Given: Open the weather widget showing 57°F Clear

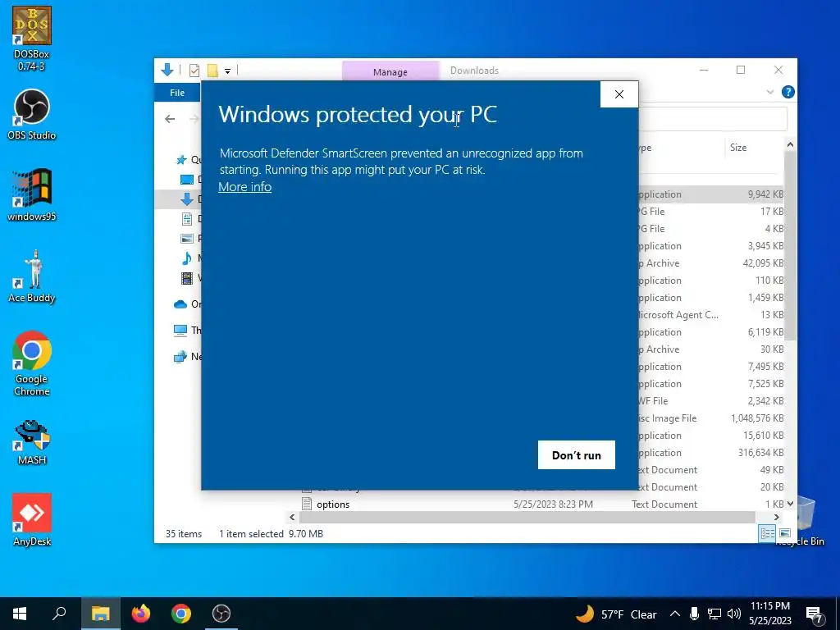Looking at the screenshot, I should click(x=616, y=614).
